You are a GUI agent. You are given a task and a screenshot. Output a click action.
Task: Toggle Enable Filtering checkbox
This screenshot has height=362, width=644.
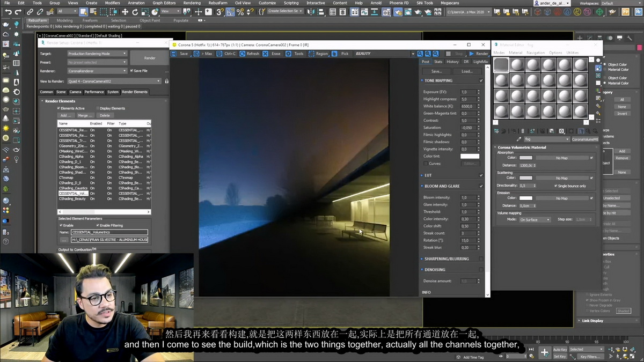[98, 226]
